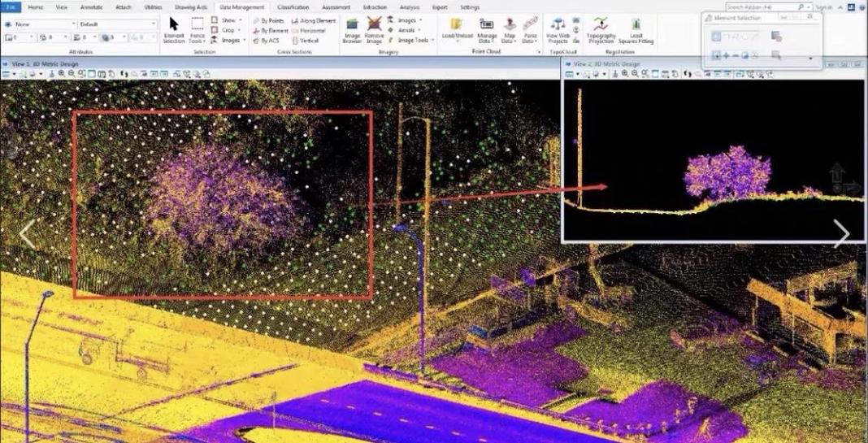Switch to the Classification ribbon tab
Viewport: 868px width, 443px height.
point(293,7)
